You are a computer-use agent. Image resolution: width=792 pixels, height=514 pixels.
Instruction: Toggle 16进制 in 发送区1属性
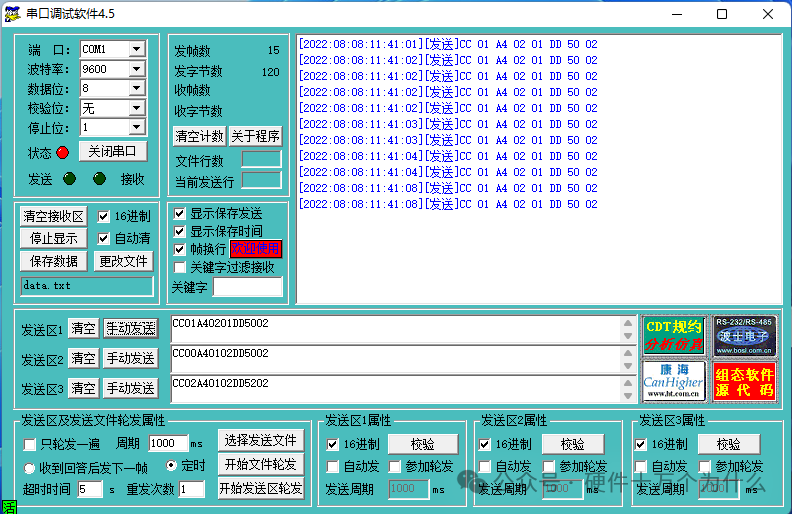point(332,444)
